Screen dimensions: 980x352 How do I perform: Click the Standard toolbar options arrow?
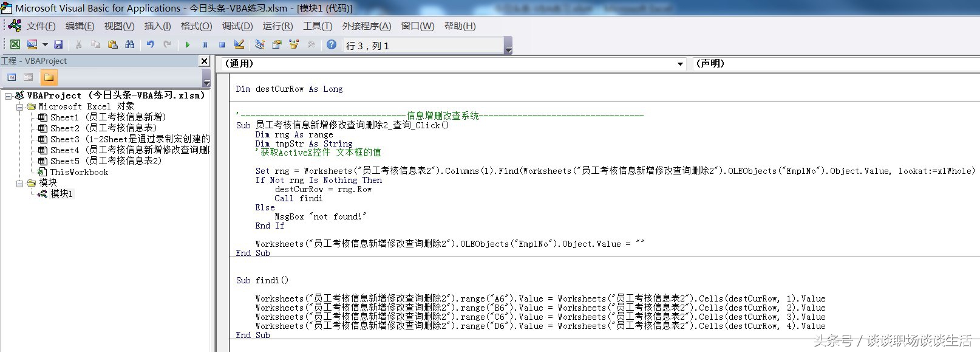508,46
